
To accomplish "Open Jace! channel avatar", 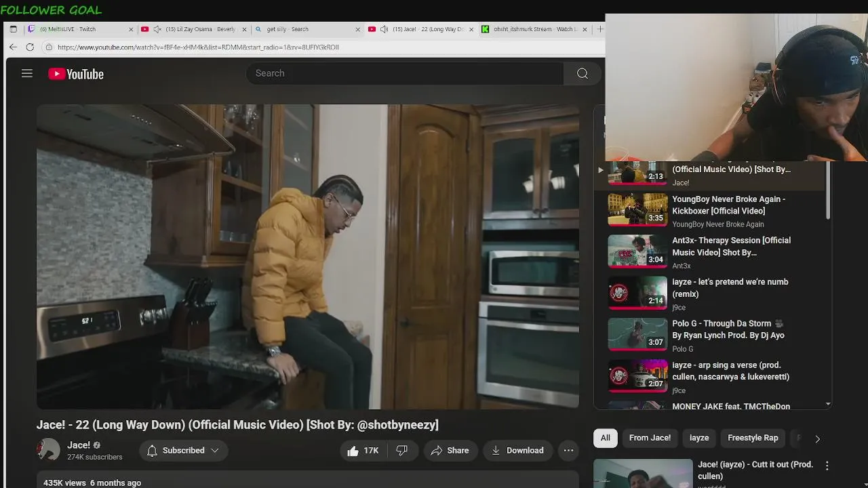I will click(x=48, y=450).
